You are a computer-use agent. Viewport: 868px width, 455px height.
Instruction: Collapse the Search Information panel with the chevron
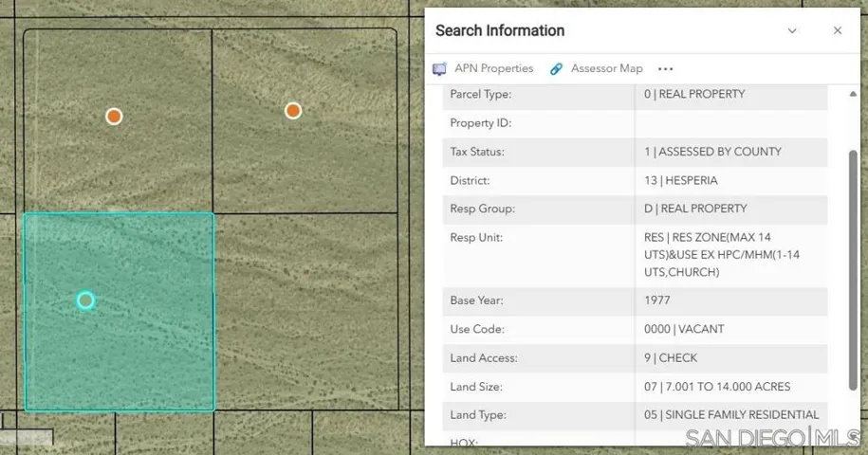pos(792,31)
